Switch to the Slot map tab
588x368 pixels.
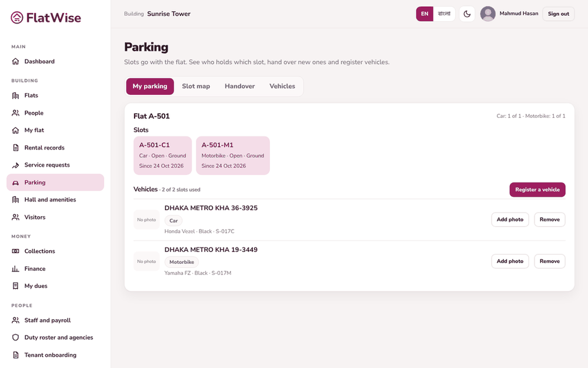pos(196,87)
